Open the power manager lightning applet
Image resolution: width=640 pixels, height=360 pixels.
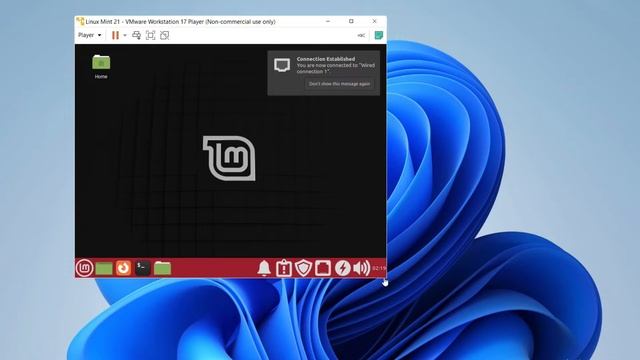point(342,268)
